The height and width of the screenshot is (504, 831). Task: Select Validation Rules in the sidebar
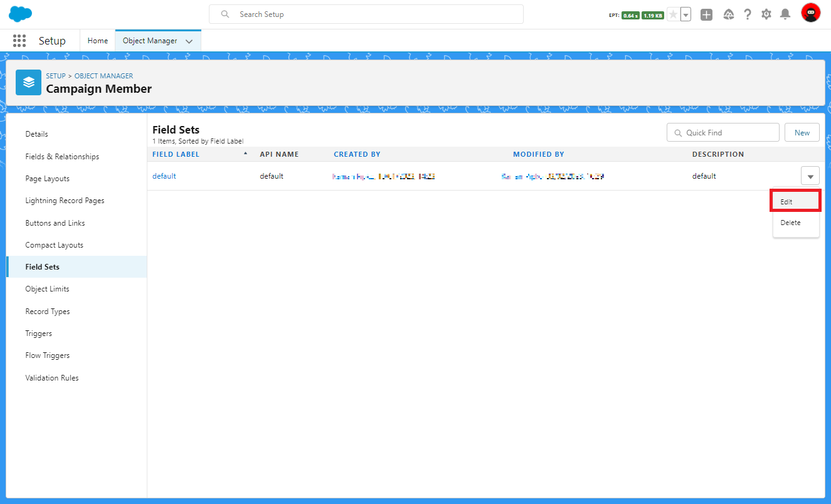pos(51,377)
